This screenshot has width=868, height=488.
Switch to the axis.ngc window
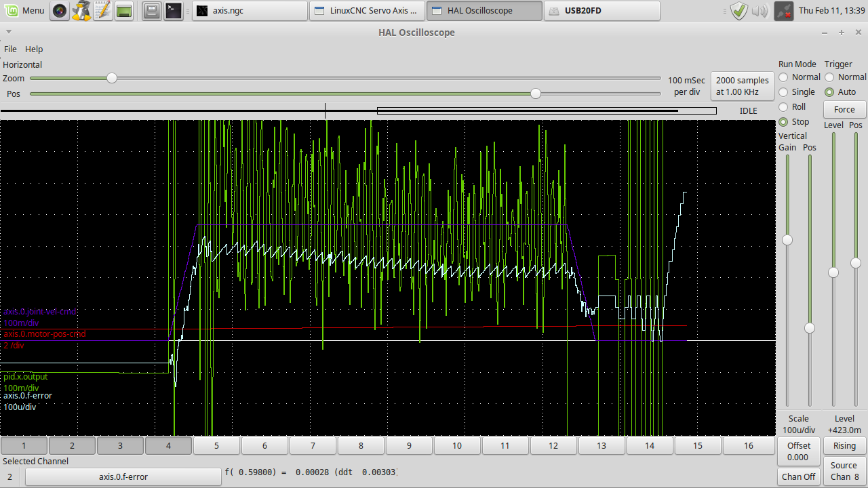coord(250,11)
